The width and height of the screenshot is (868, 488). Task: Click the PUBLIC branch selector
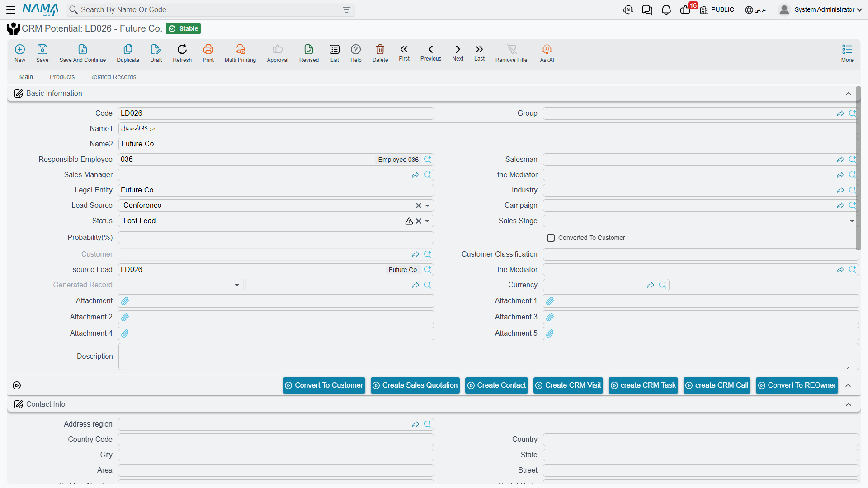point(717,9)
